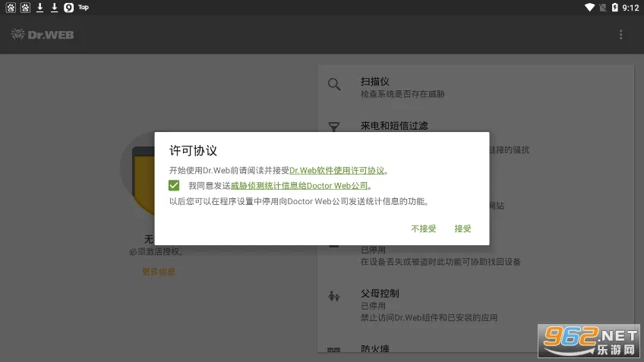Click the 许可协议 dialog title
Screen dimensions: 644x362
click(x=193, y=150)
